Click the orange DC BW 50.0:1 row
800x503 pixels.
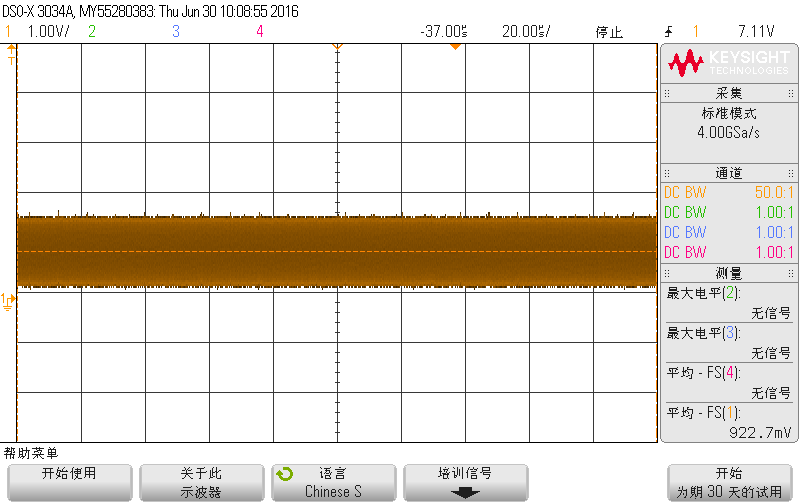(x=729, y=192)
